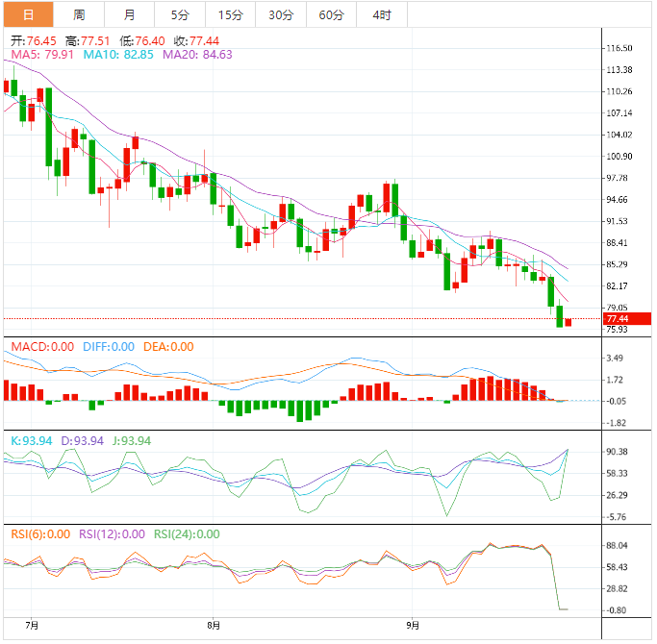Click the 高:77.51 high price value
This screenshot has height=644, width=657.
[x=88, y=41]
